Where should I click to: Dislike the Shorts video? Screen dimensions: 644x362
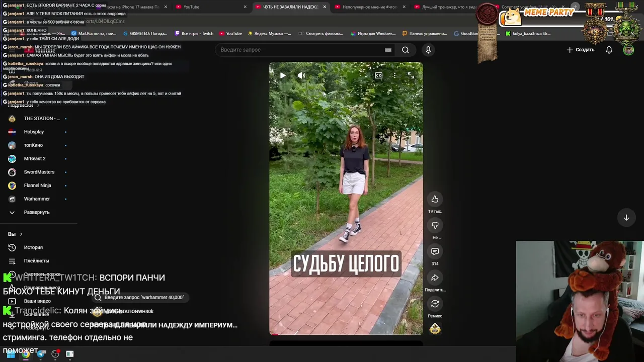click(x=435, y=225)
